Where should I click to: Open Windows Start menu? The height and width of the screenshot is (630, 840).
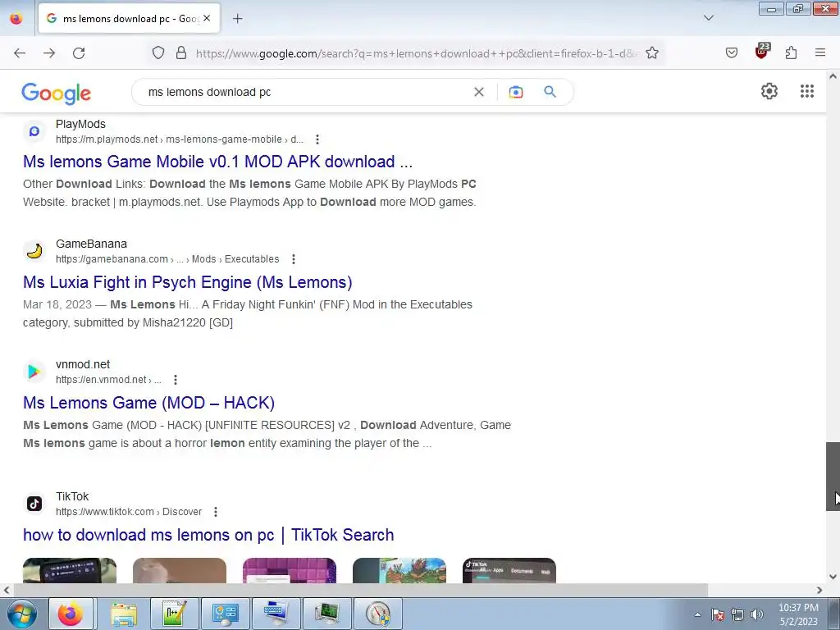[21, 614]
